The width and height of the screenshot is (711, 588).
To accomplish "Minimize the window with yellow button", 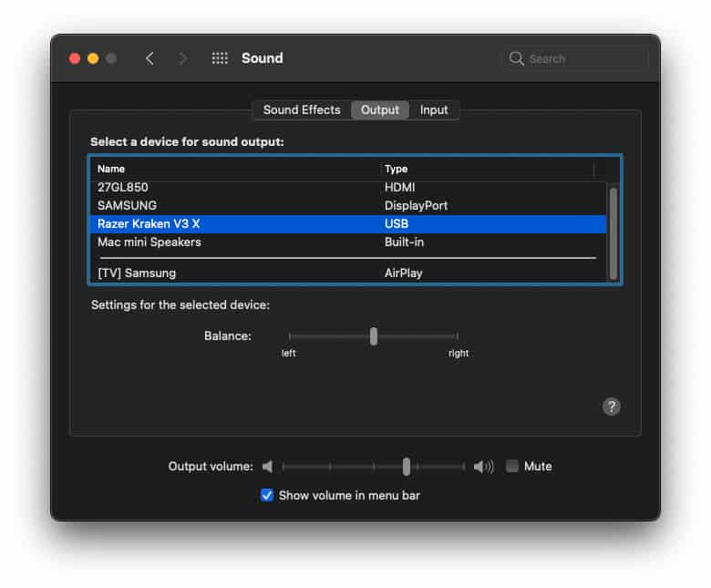I will [93, 58].
